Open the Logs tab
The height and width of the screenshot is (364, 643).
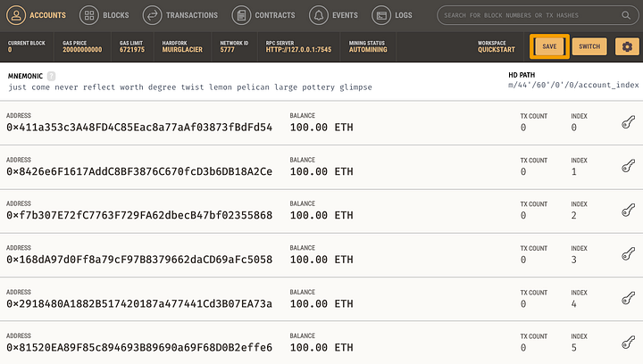394,15
